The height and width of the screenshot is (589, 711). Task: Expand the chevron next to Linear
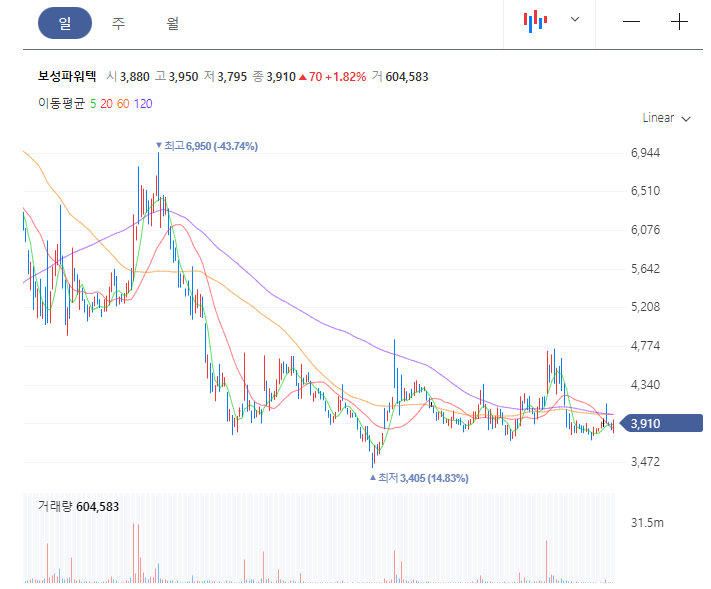tap(686, 119)
